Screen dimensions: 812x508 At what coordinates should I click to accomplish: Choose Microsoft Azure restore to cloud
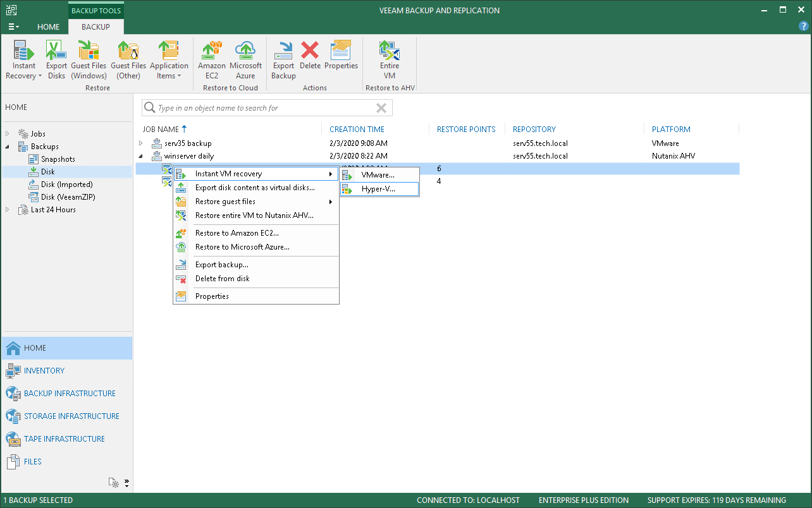[245, 60]
